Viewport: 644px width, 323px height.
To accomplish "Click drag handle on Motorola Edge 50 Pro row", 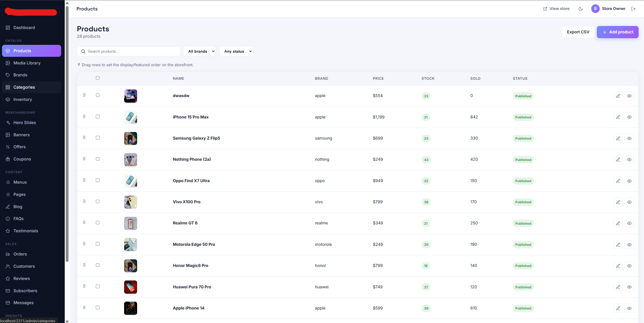I will coord(84,244).
